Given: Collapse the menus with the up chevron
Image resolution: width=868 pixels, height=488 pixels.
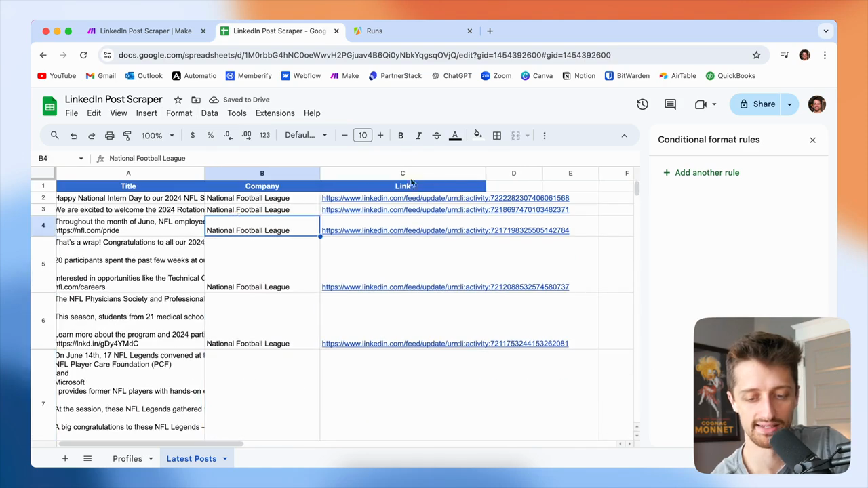Looking at the screenshot, I should pyautogui.click(x=625, y=136).
